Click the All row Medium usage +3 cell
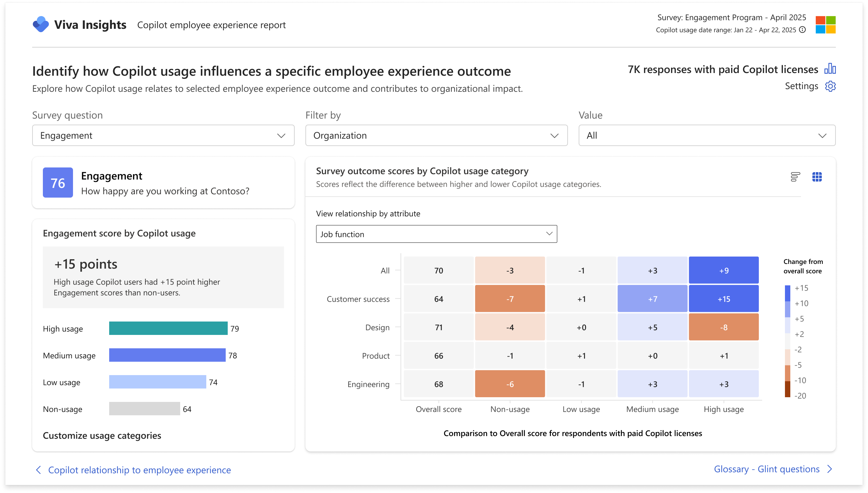Viewport: 868px width, 493px height. (x=652, y=270)
